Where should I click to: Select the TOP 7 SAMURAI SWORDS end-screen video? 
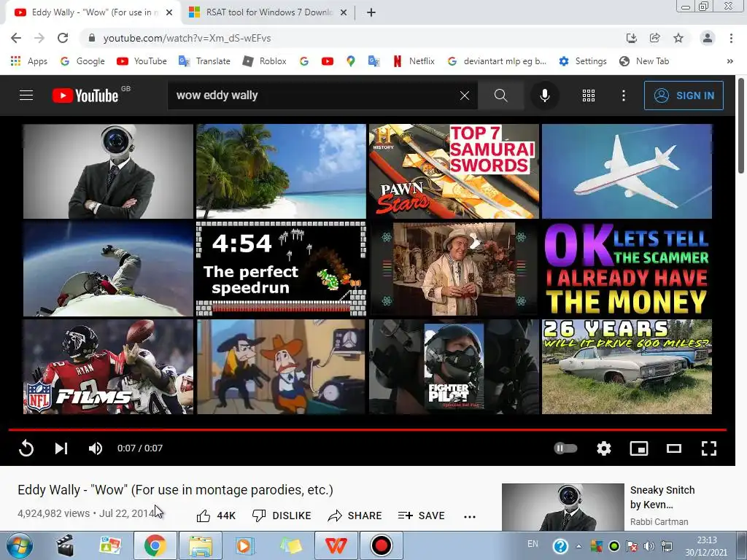pyautogui.click(x=454, y=171)
